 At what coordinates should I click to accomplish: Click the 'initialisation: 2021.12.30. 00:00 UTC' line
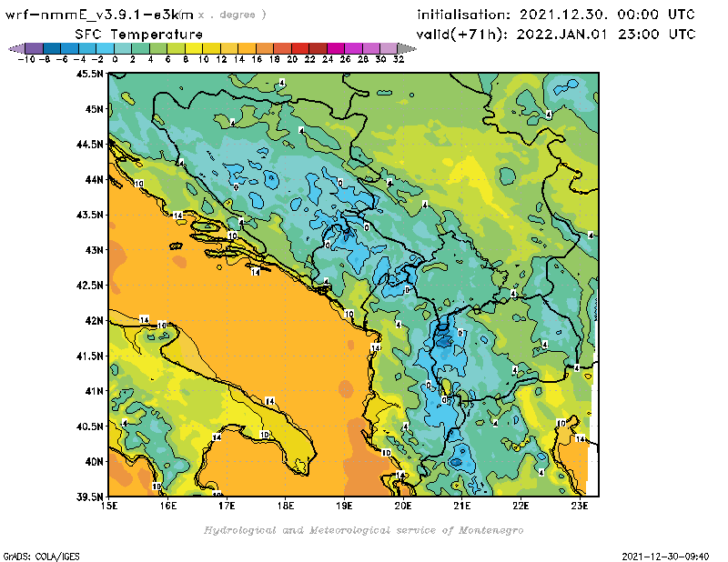556,15
